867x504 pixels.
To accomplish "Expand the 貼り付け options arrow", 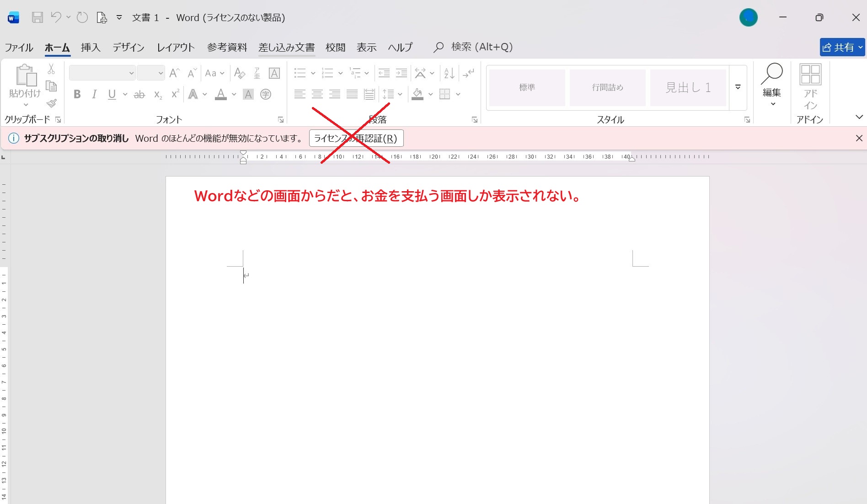I will 26,105.
